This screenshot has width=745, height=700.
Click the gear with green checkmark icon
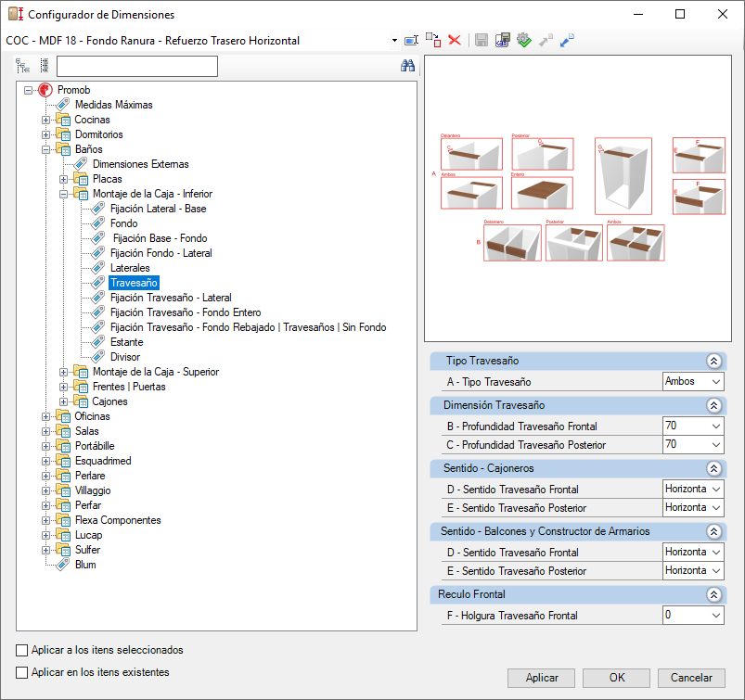523,40
